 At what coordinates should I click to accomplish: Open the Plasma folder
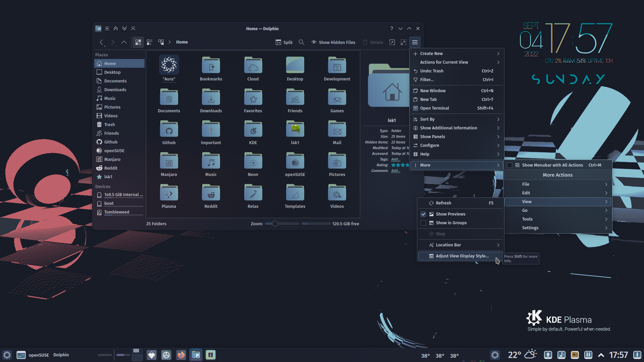[x=169, y=193]
